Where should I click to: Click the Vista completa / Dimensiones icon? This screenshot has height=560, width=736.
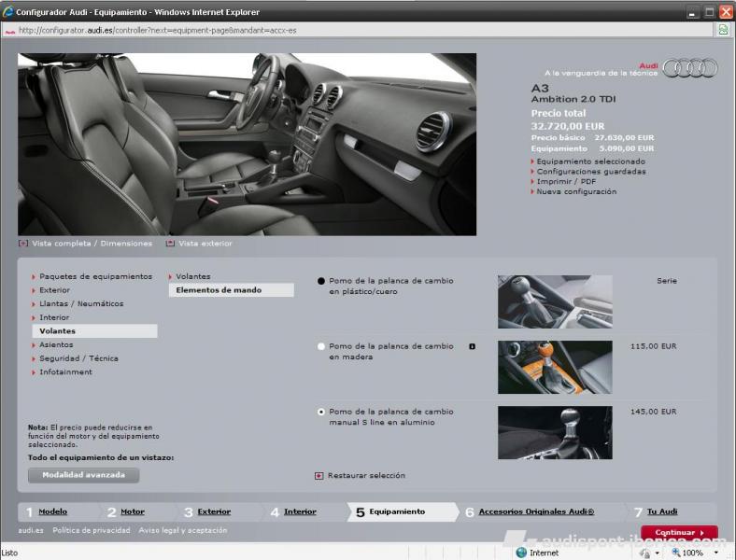point(23,244)
